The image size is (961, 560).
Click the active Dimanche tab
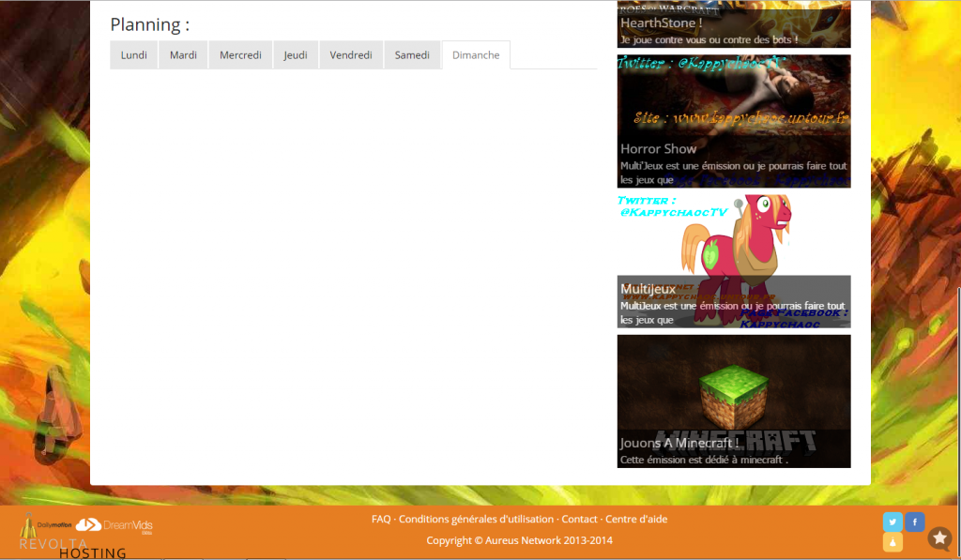coord(476,55)
